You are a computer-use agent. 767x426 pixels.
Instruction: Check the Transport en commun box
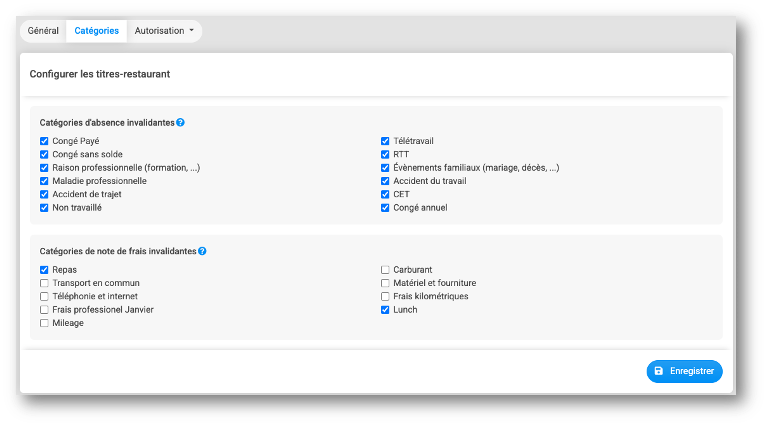[x=44, y=283]
